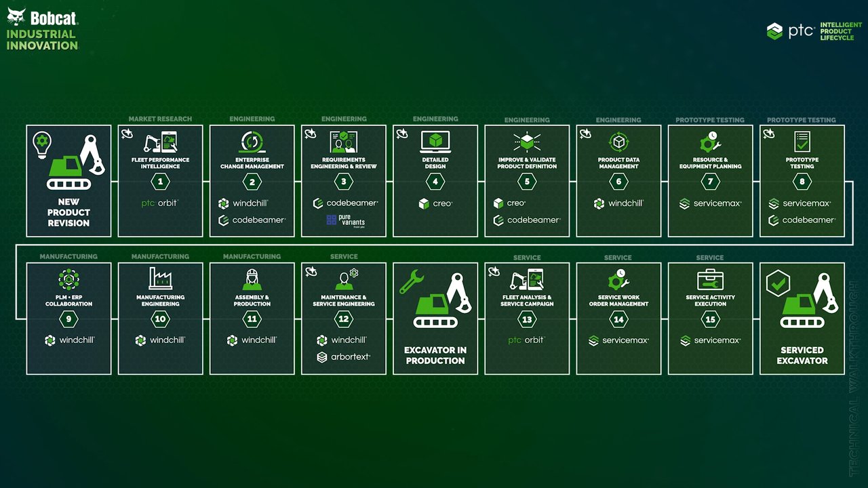Select the Detailed Design laptop cube icon
868x488 pixels.
[x=435, y=142]
